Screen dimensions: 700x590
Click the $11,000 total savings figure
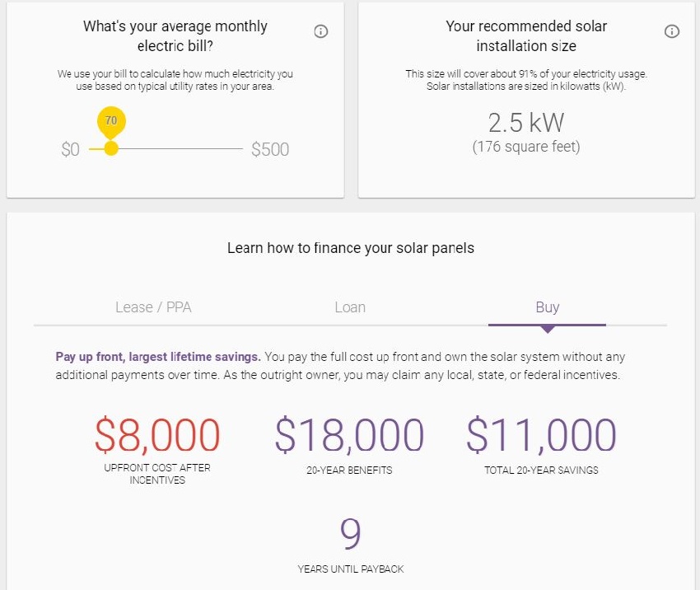point(541,434)
